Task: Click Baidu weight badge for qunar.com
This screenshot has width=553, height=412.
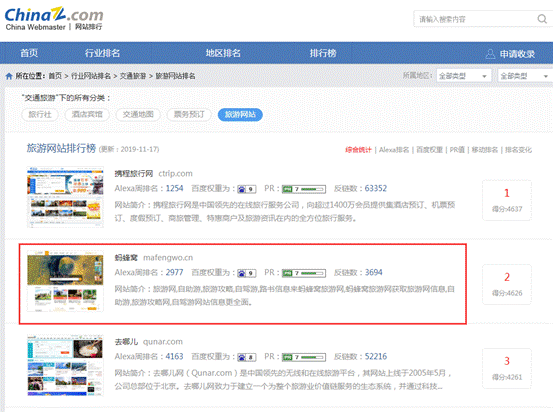Action: 247,357
